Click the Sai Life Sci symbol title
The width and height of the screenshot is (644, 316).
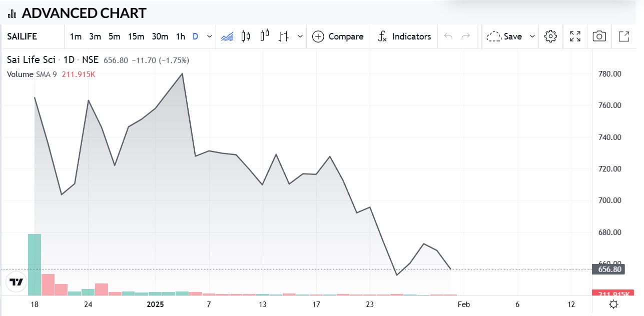(31, 60)
